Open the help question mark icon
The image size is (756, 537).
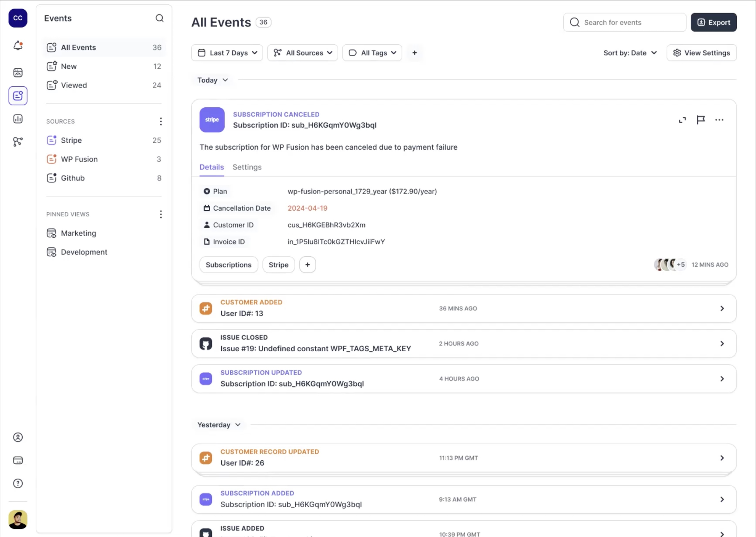(x=18, y=483)
